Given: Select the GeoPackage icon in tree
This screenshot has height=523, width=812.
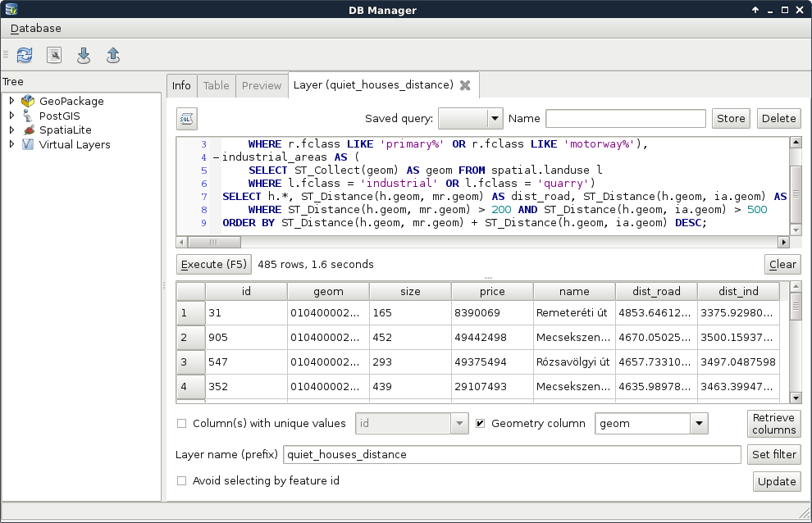Looking at the screenshot, I should (x=28, y=101).
